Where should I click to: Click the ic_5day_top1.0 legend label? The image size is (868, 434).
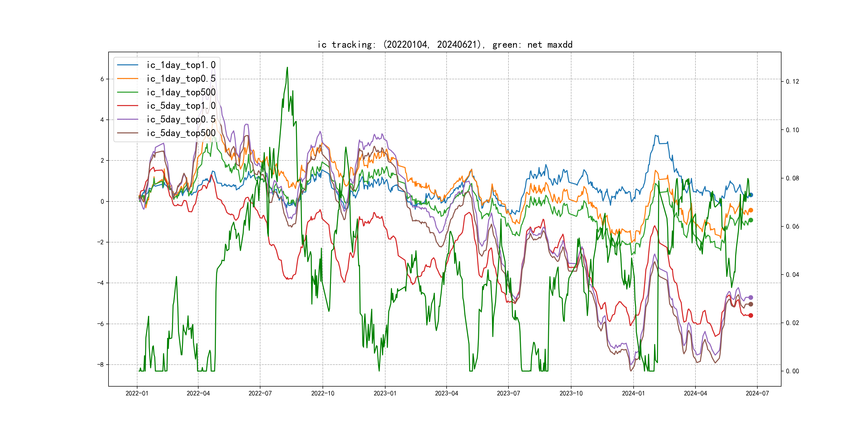pyautogui.click(x=181, y=106)
